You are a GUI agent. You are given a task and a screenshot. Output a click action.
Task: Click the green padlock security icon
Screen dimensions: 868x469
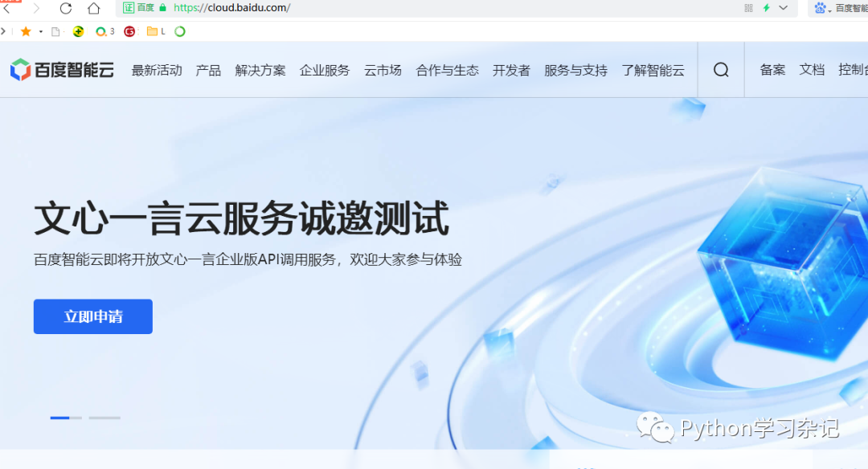[x=162, y=8]
